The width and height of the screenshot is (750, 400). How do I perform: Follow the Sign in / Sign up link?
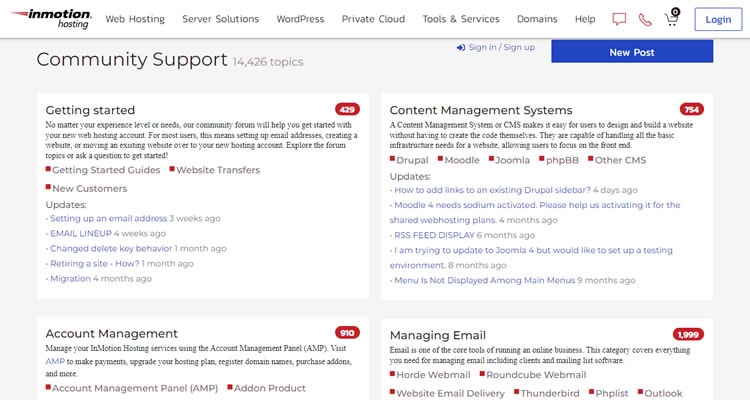(502, 47)
